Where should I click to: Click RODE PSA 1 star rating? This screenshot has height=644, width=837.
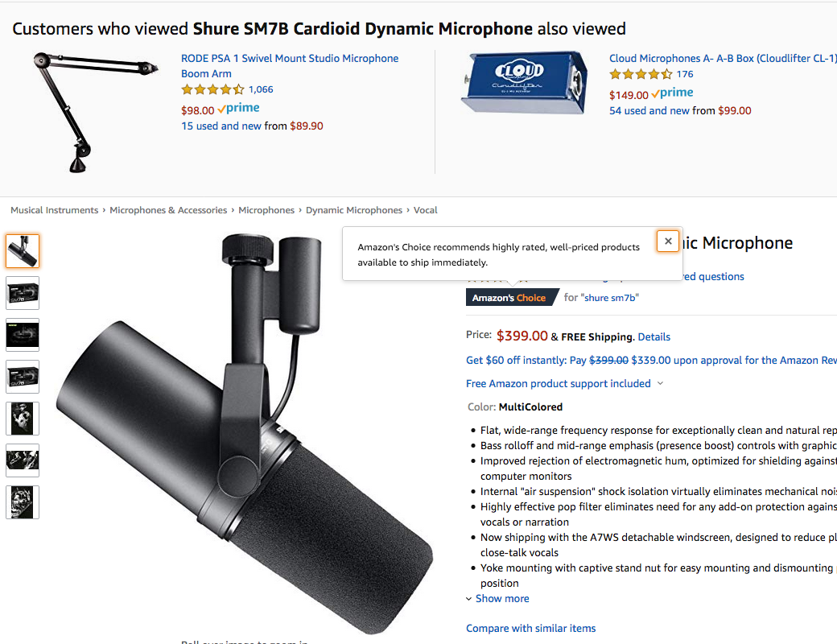[x=212, y=89]
